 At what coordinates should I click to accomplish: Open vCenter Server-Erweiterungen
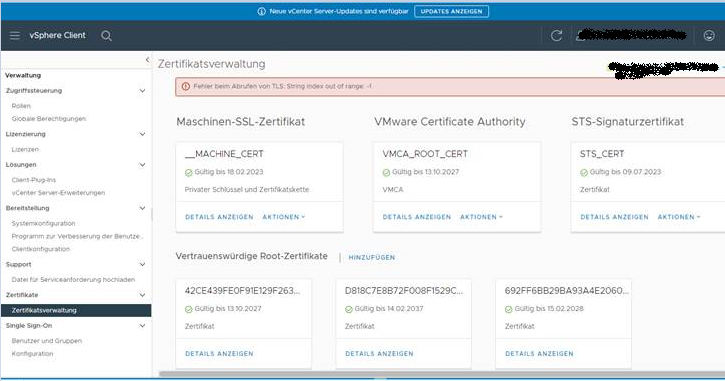[58, 193]
